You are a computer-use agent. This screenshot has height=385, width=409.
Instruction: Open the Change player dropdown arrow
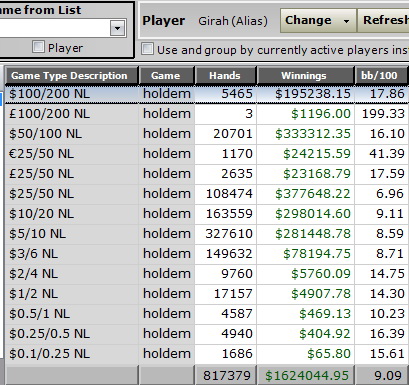pos(347,21)
